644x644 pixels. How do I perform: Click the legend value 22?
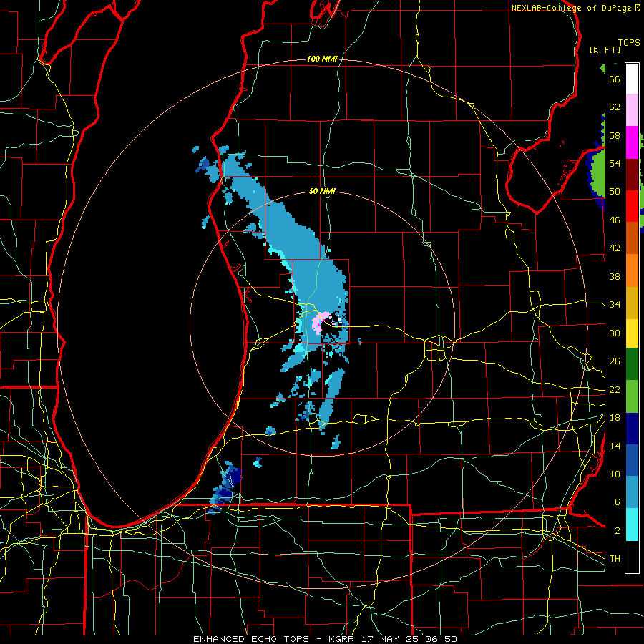615,390
